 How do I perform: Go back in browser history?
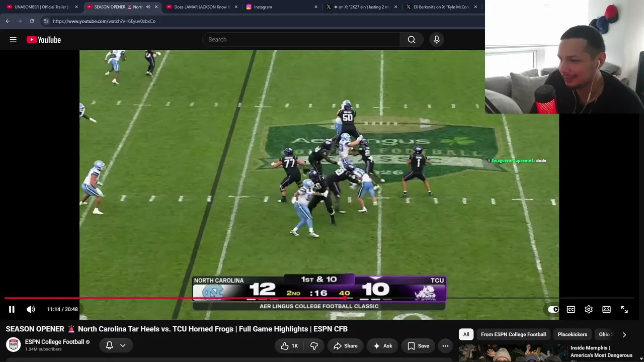[x=8, y=21]
